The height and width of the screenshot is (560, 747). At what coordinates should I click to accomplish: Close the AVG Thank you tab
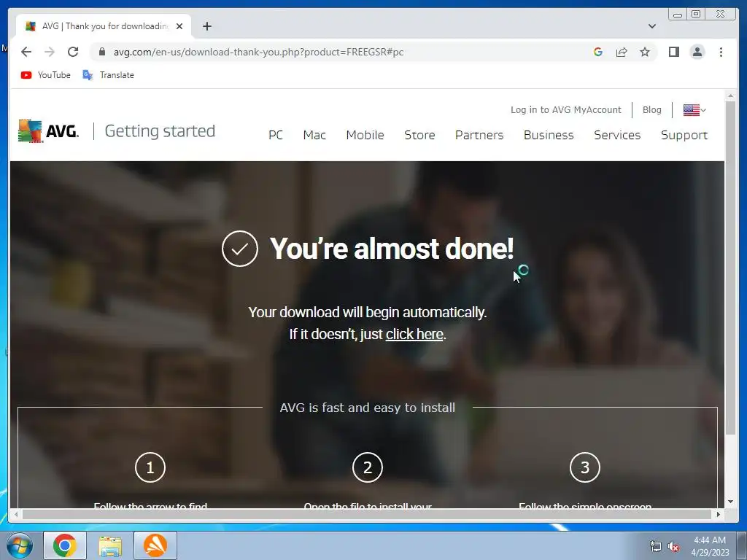coord(179,26)
